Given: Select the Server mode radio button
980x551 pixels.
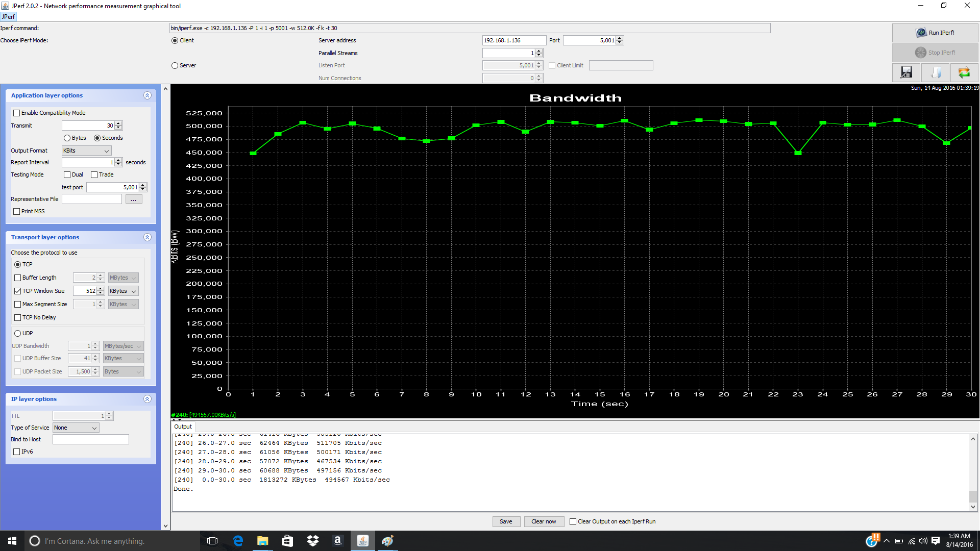Looking at the screenshot, I should (x=175, y=65).
